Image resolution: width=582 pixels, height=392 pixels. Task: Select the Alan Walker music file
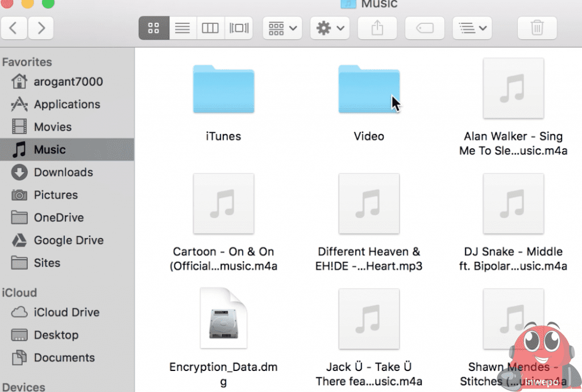coord(513,89)
